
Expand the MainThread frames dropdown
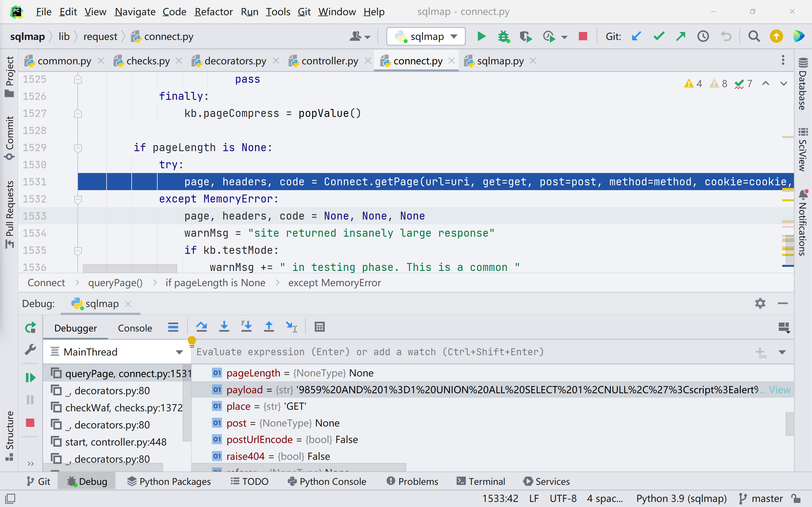pyautogui.click(x=180, y=351)
